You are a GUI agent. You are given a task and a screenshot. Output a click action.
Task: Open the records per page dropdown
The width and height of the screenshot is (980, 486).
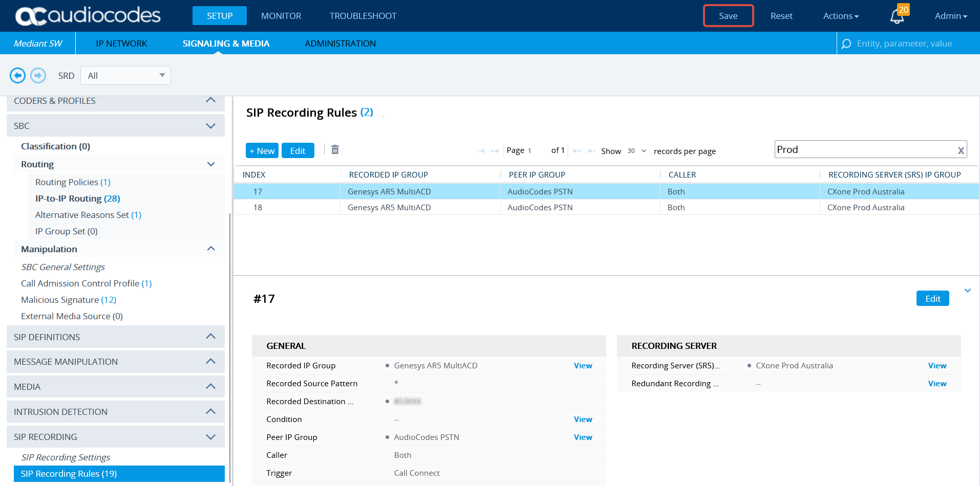coord(636,151)
